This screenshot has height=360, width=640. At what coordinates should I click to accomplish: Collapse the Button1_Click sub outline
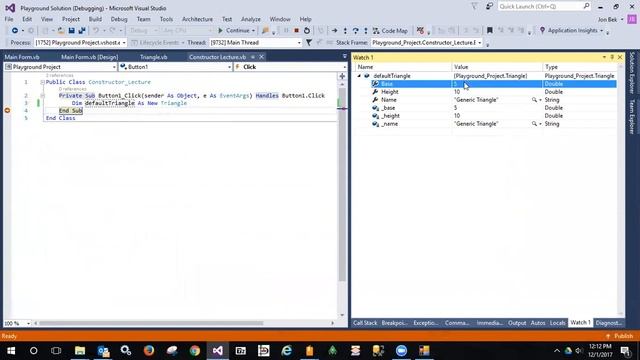(42, 96)
